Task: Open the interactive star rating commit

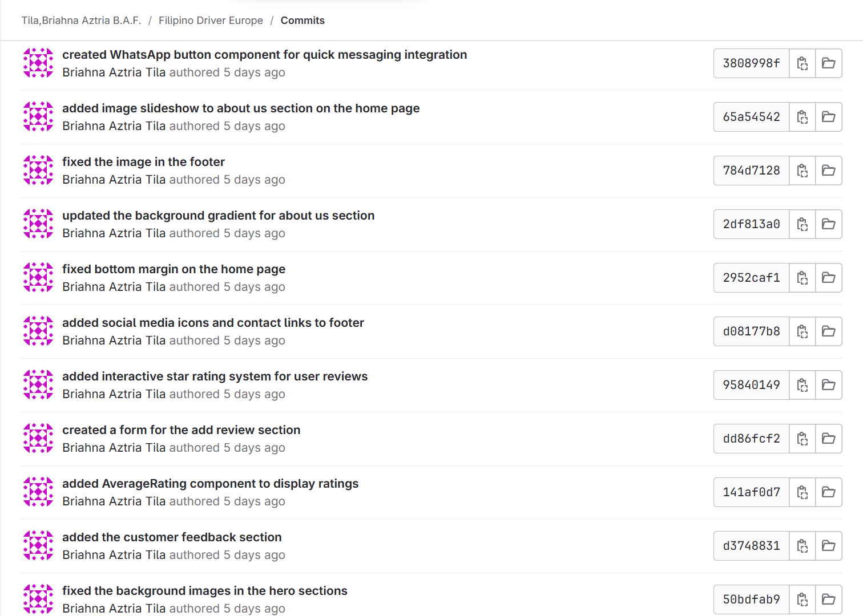Action: tap(215, 376)
